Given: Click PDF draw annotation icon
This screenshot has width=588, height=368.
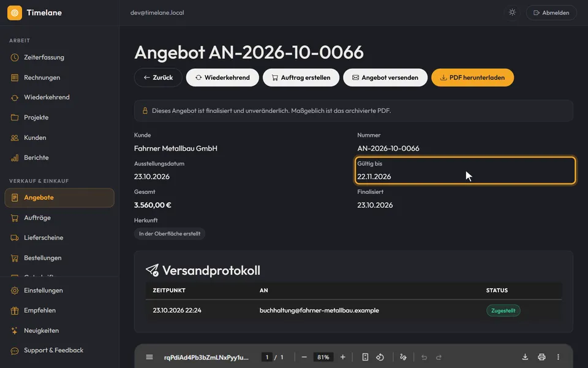Looking at the screenshot, I should point(403,357).
